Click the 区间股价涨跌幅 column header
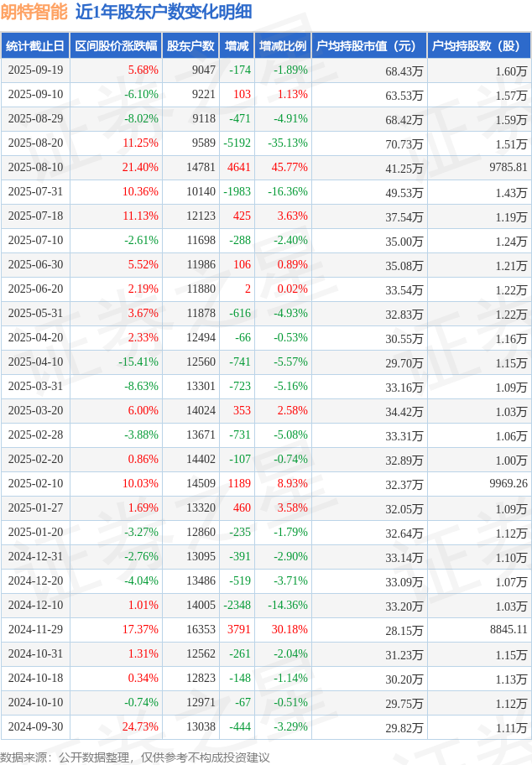The width and height of the screenshot is (532, 765). (116, 46)
